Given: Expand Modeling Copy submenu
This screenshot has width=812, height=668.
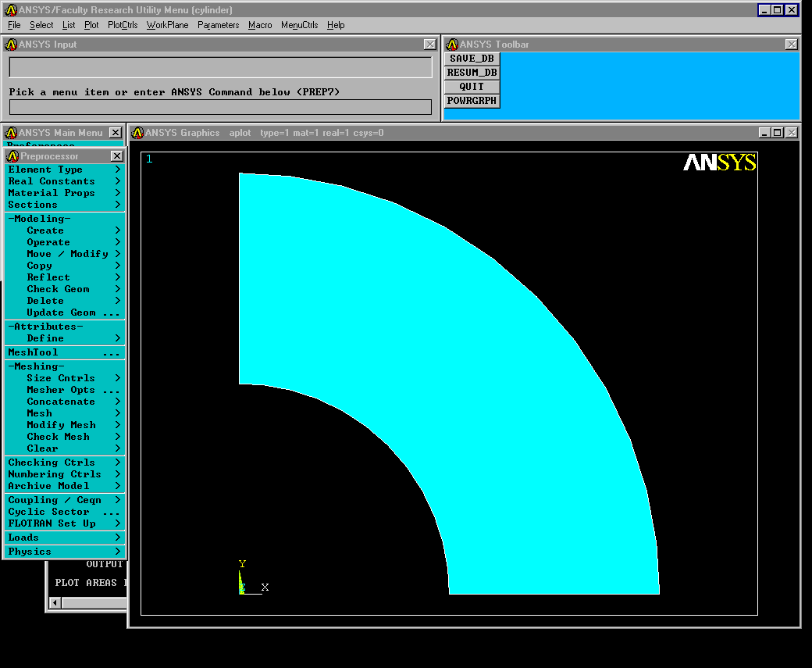Looking at the screenshot, I should 65,266.
